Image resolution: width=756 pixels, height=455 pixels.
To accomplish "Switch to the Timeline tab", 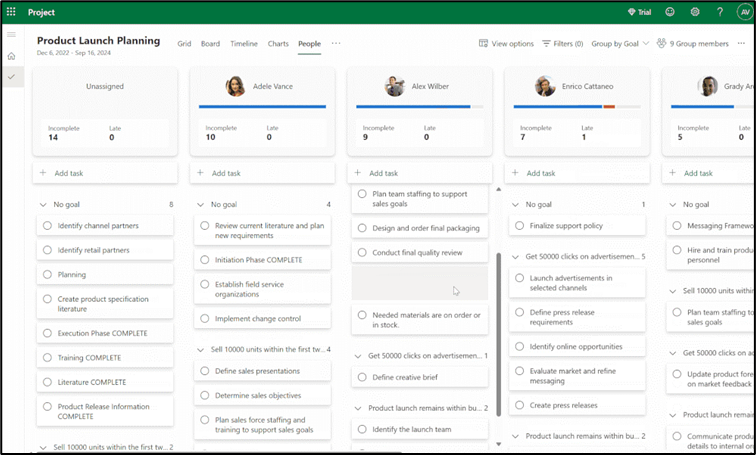I will pos(244,43).
